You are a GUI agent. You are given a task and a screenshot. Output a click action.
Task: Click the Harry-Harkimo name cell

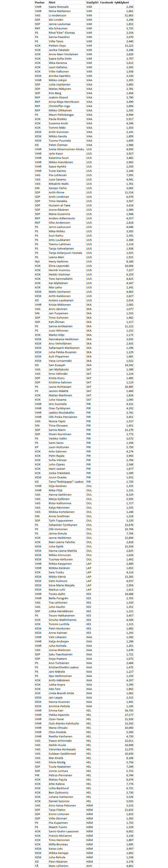[58, 261]
